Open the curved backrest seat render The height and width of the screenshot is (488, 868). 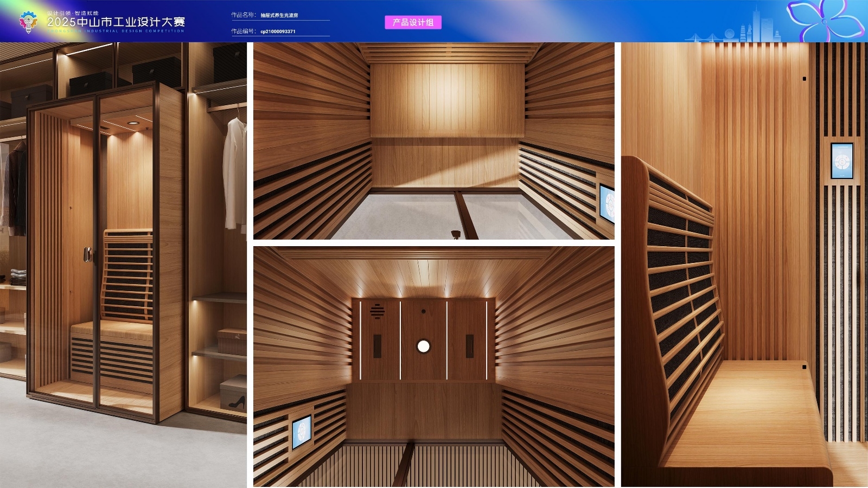pyautogui.click(x=744, y=265)
